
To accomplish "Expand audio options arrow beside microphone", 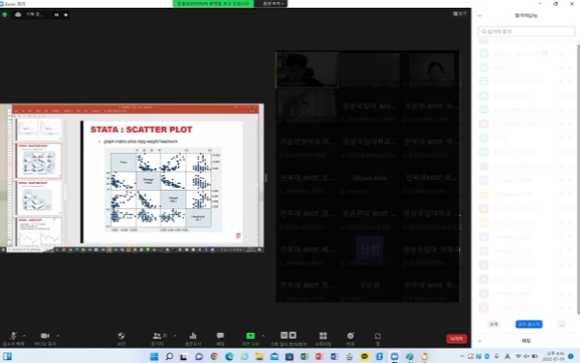I will point(24,336).
